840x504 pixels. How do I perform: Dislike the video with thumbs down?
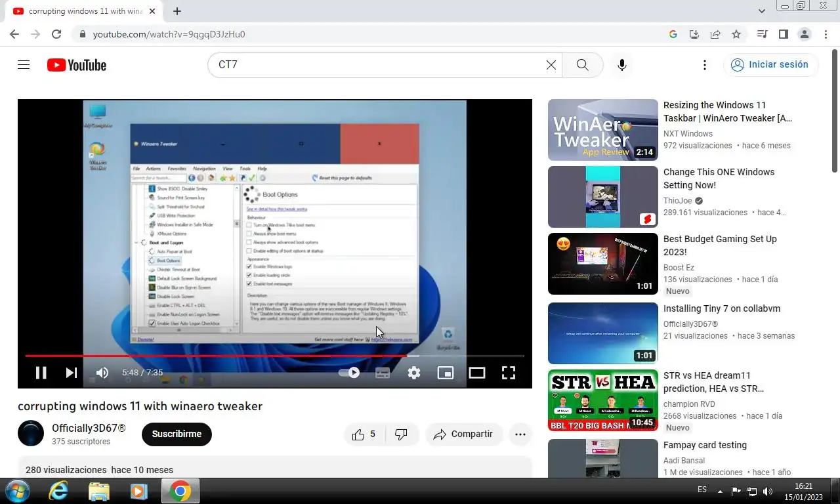401,434
